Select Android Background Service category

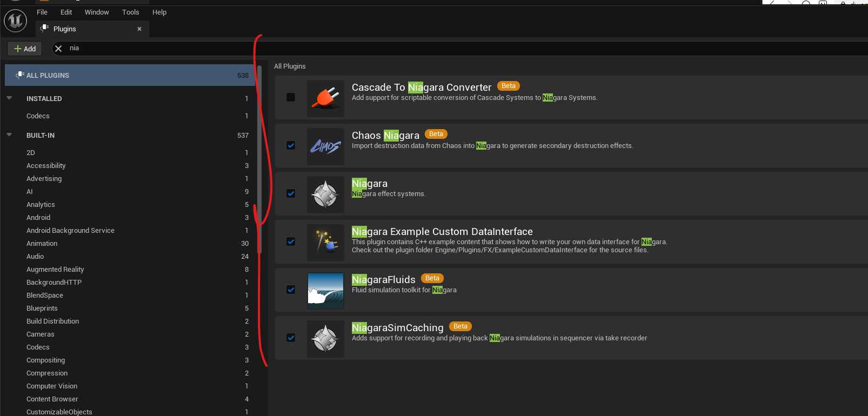click(x=130, y=230)
